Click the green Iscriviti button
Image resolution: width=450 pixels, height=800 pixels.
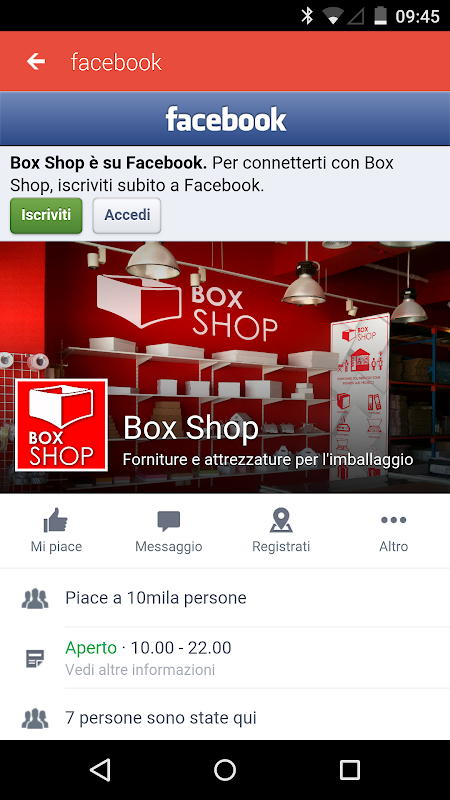46,215
